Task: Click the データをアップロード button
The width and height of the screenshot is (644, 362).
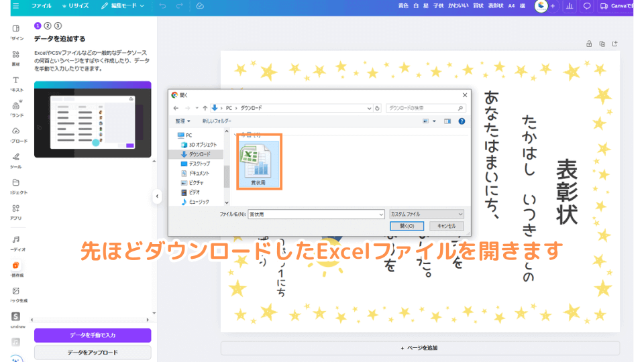Action: (x=93, y=352)
